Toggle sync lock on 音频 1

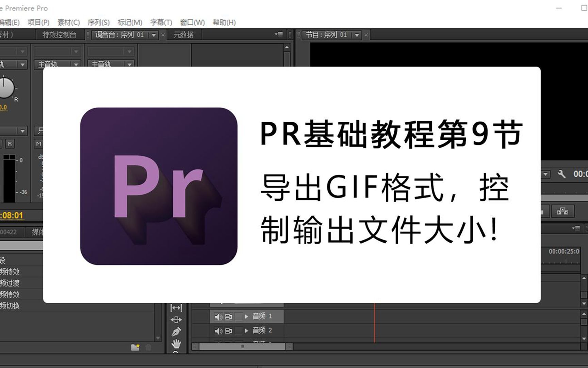[228, 317]
